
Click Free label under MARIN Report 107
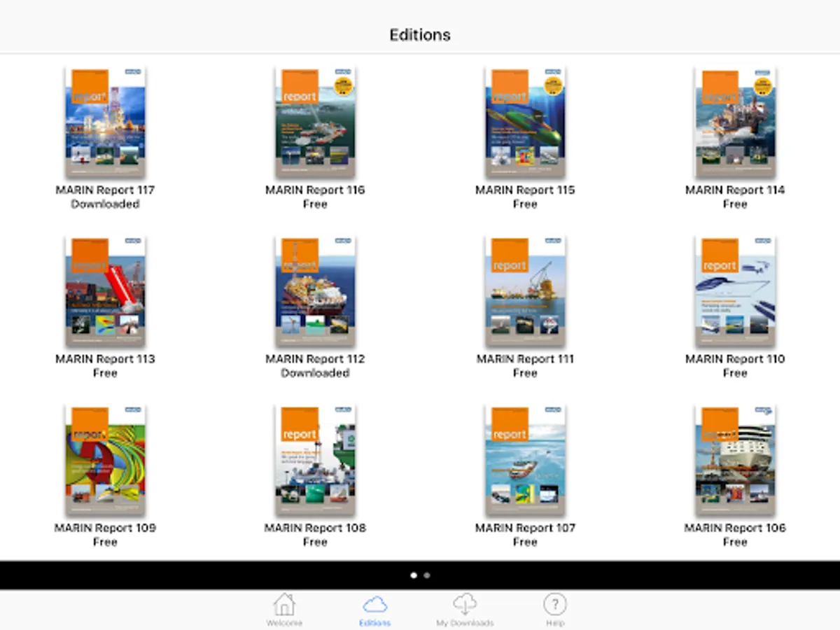click(x=525, y=542)
